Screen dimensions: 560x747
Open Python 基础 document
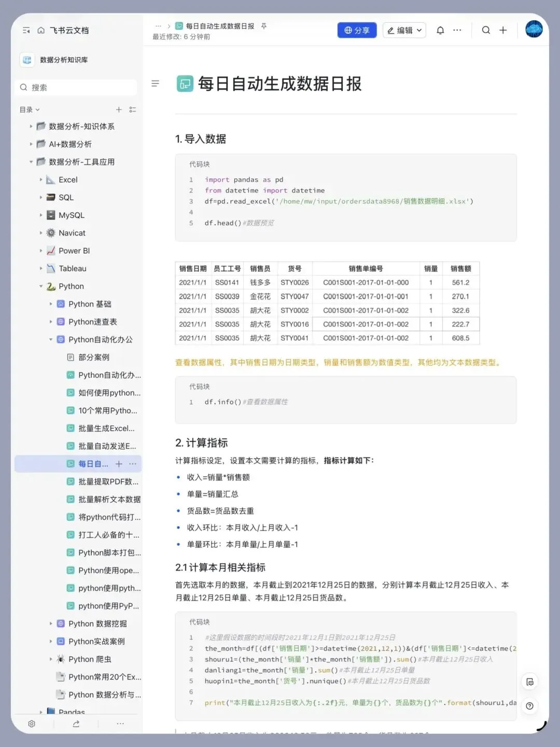90,304
